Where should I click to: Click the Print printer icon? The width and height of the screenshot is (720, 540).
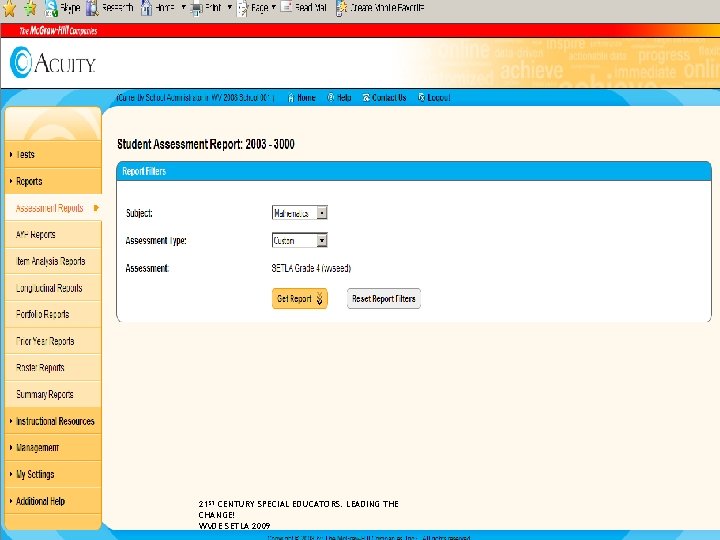point(197,8)
